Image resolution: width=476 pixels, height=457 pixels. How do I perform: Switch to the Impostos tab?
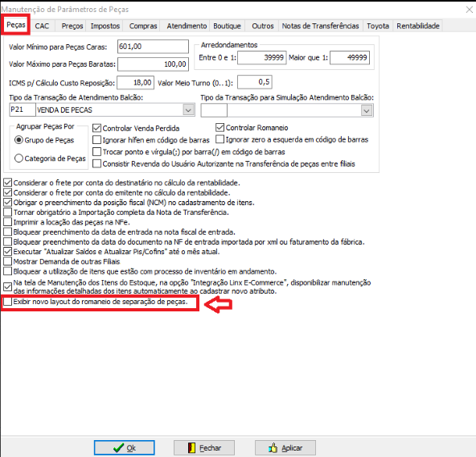105,26
